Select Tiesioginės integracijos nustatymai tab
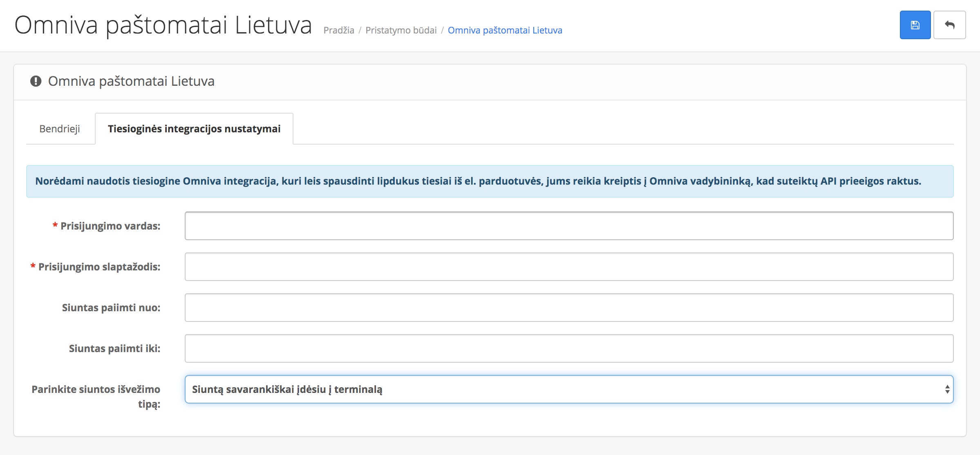This screenshot has height=455, width=980. (194, 129)
